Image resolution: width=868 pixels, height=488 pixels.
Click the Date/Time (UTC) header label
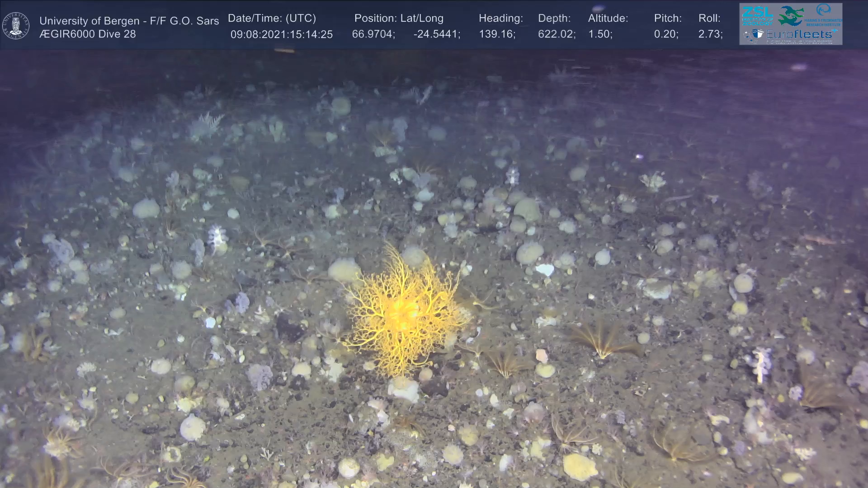click(x=272, y=18)
